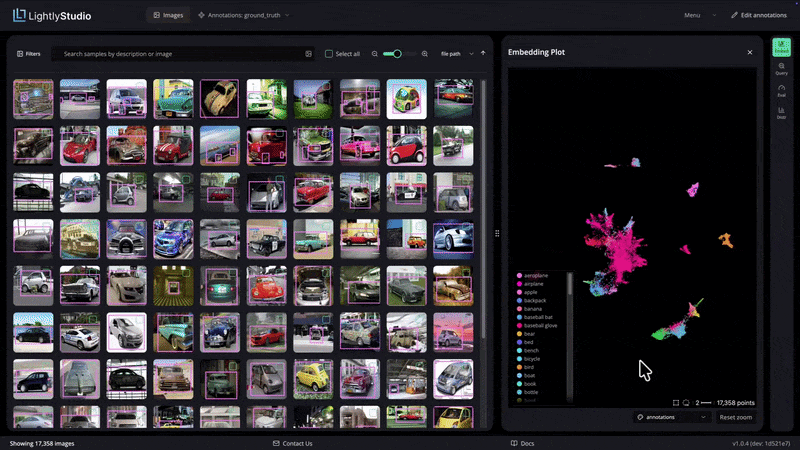This screenshot has width=800, height=450.
Task: Open the Distr distribution panel icon
Action: click(781, 113)
